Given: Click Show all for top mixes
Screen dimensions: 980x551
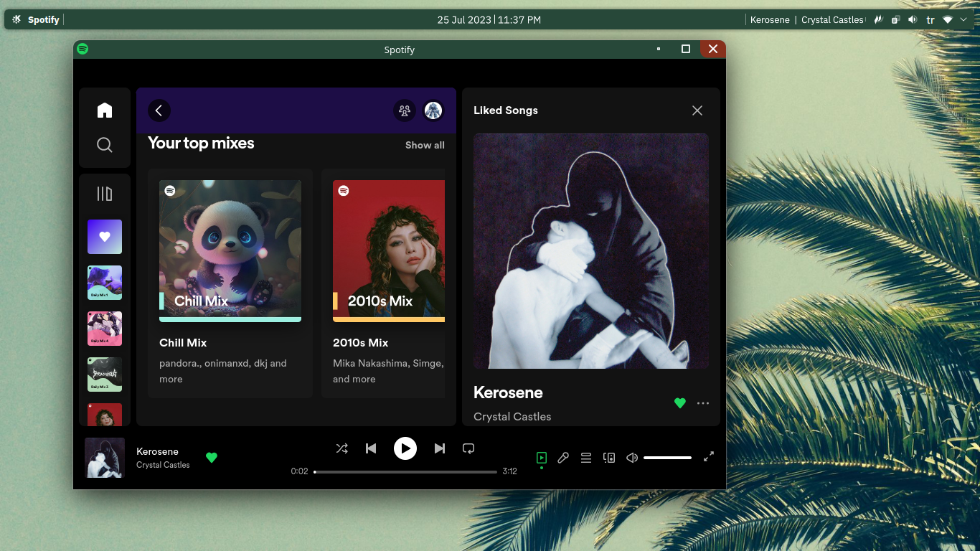Looking at the screenshot, I should [x=425, y=145].
